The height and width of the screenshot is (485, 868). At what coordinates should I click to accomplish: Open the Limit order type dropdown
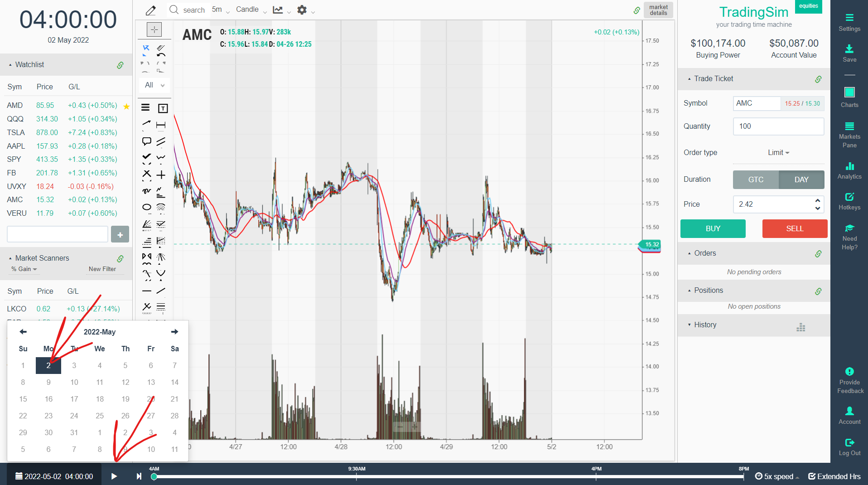point(778,152)
